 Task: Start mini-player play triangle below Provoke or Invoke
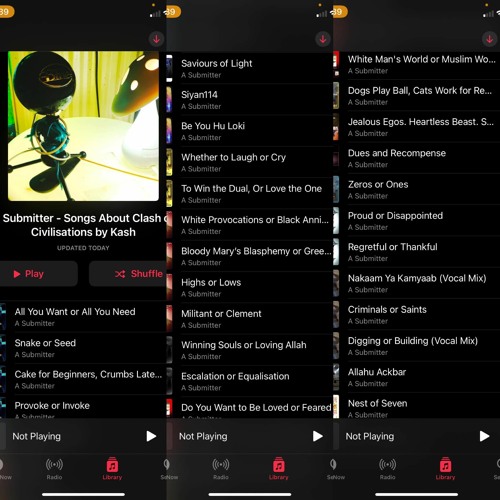pyautogui.click(x=151, y=436)
